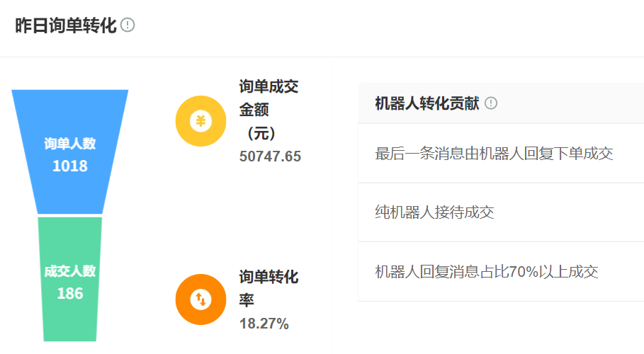Viewport: 644px width, 354px height.
Task: Click the 昨日询单转化 section title
Action: point(65,25)
